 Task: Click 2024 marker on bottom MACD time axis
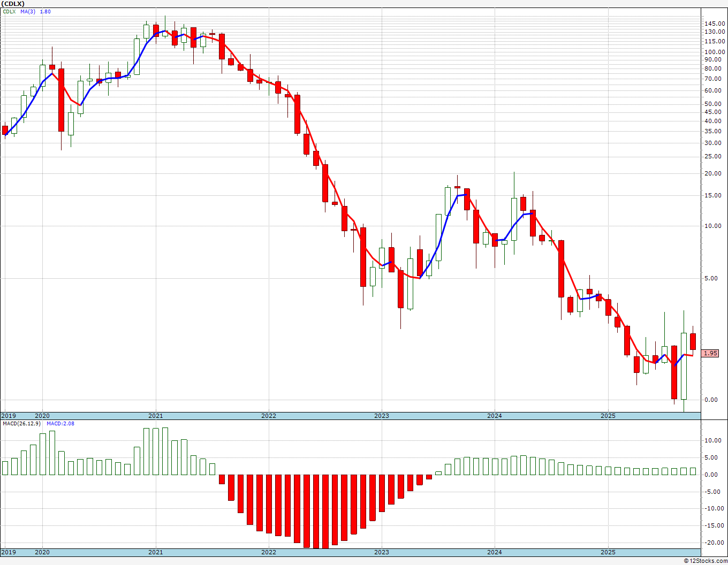[x=494, y=552]
